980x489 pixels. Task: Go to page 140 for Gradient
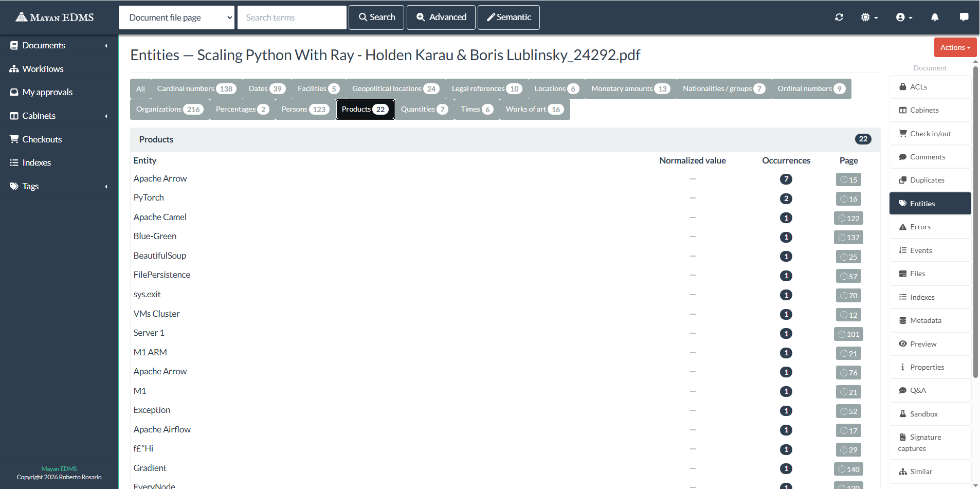(x=848, y=469)
